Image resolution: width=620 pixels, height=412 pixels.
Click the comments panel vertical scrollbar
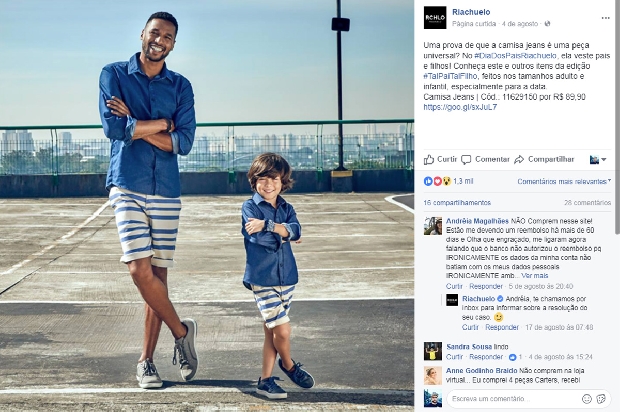(617, 119)
